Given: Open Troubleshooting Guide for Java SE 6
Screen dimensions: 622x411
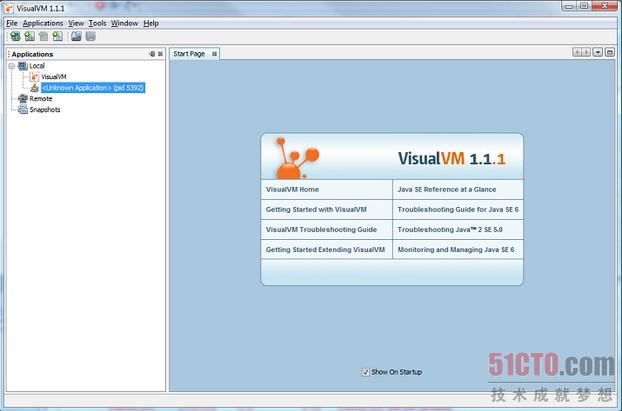Looking at the screenshot, I should tap(458, 209).
